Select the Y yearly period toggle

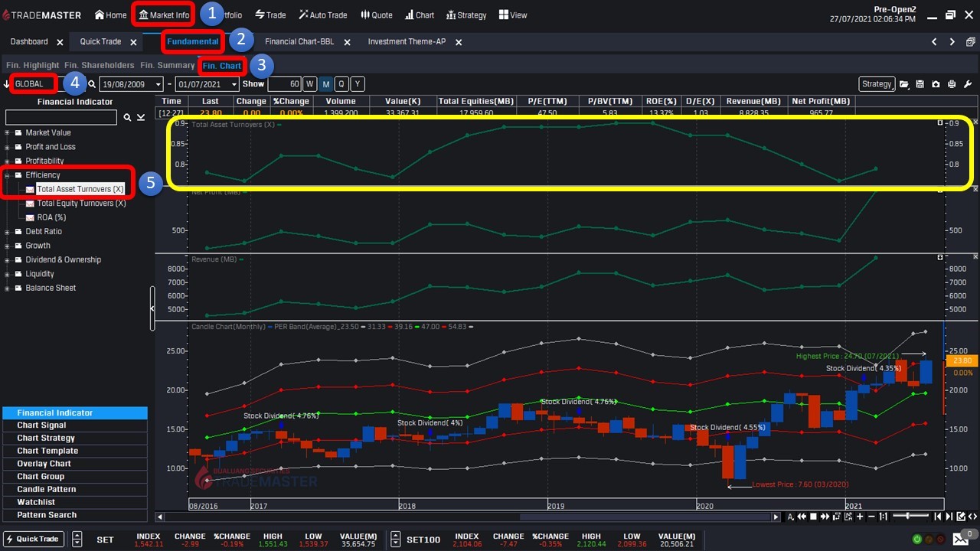point(357,84)
